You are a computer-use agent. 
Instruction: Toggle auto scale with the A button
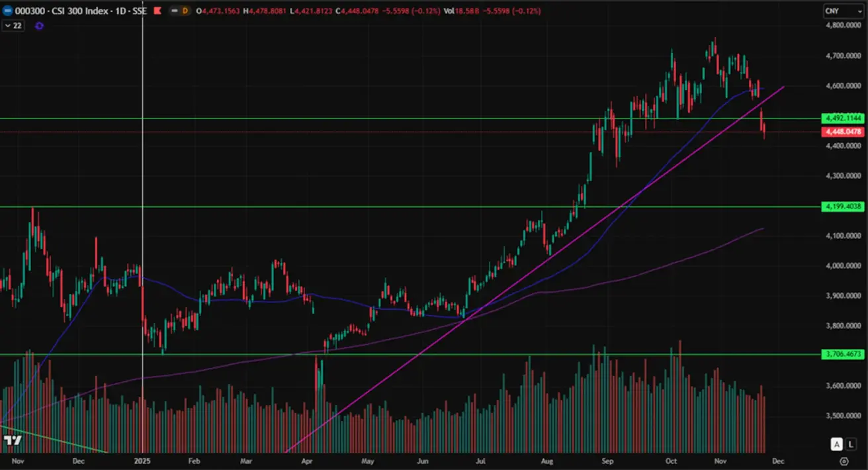tap(837, 444)
